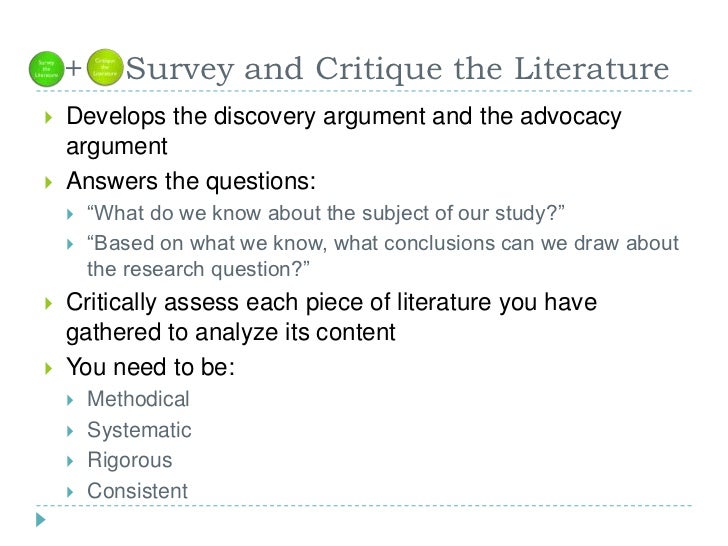This screenshot has height=546, width=728.
Task: Click the green Survey the Literature circle
Action: (x=46, y=69)
